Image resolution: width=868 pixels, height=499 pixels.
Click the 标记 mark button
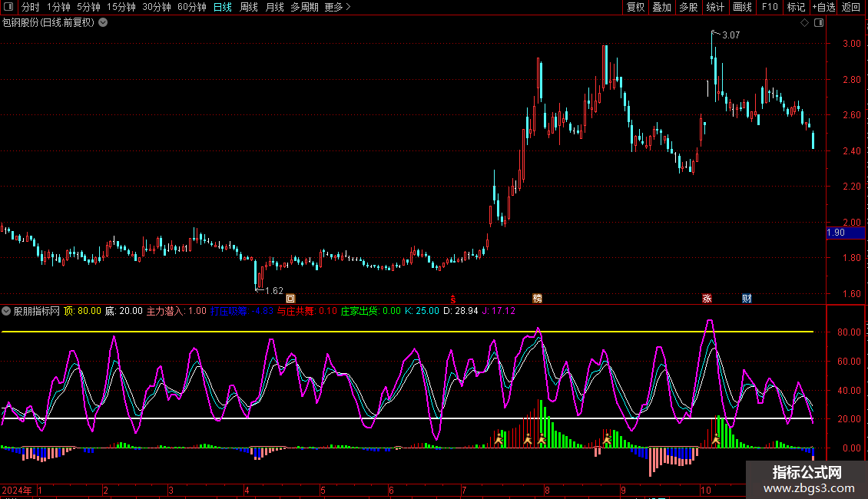pos(796,7)
